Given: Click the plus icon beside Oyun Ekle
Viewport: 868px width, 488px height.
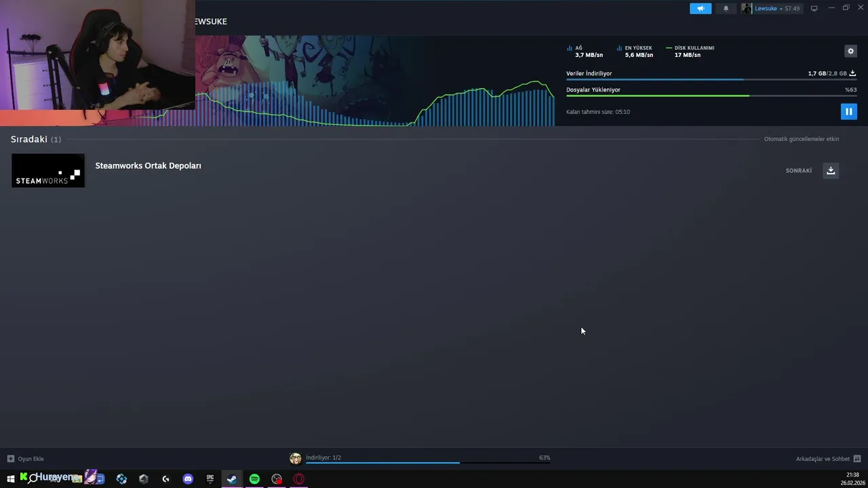Looking at the screenshot, I should tap(10, 459).
